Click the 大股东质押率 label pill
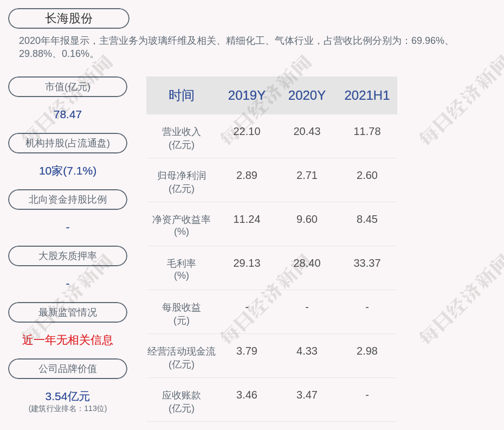Image resolution: width=504 pixels, height=430 pixels. pos(68,256)
